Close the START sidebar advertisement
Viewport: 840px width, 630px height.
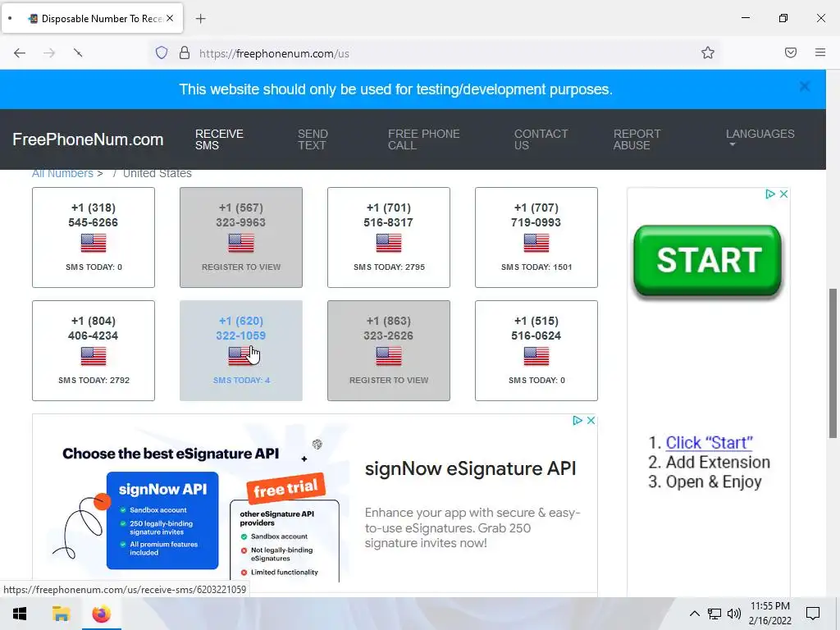(783, 194)
